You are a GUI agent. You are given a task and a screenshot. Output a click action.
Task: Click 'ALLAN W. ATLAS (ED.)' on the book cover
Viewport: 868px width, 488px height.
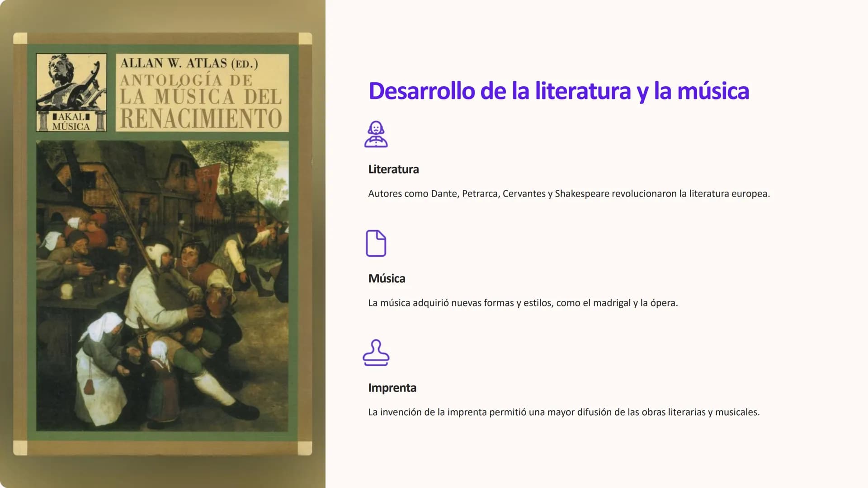pyautogui.click(x=189, y=64)
